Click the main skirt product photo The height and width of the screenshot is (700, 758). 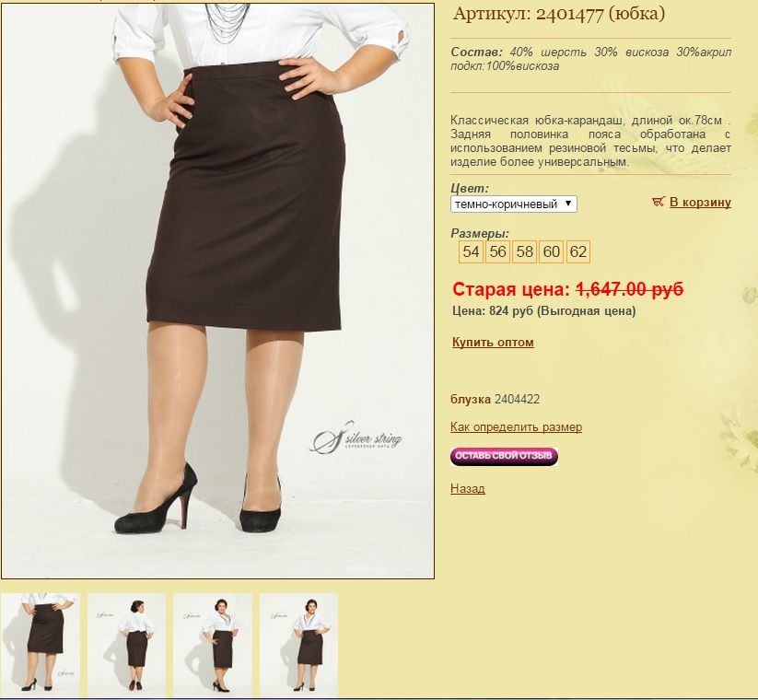(217, 290)
